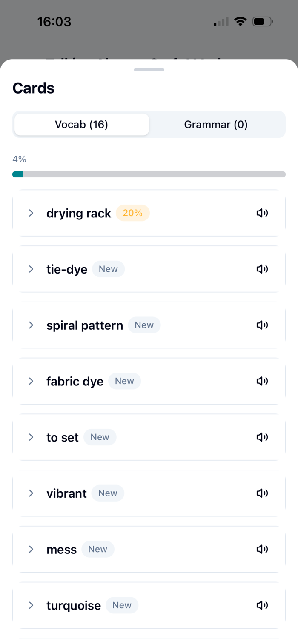Play audio for vibrant

pos(262,493)
